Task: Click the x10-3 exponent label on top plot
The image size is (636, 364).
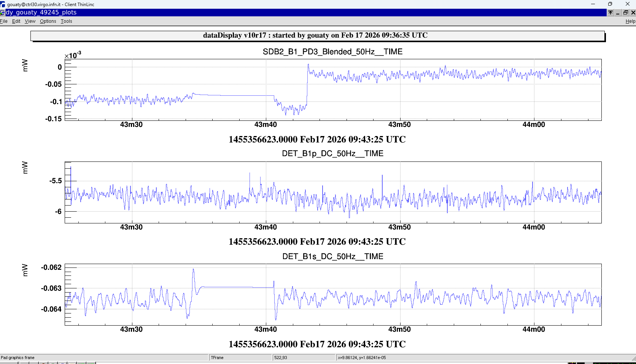Action: (73, 55)
